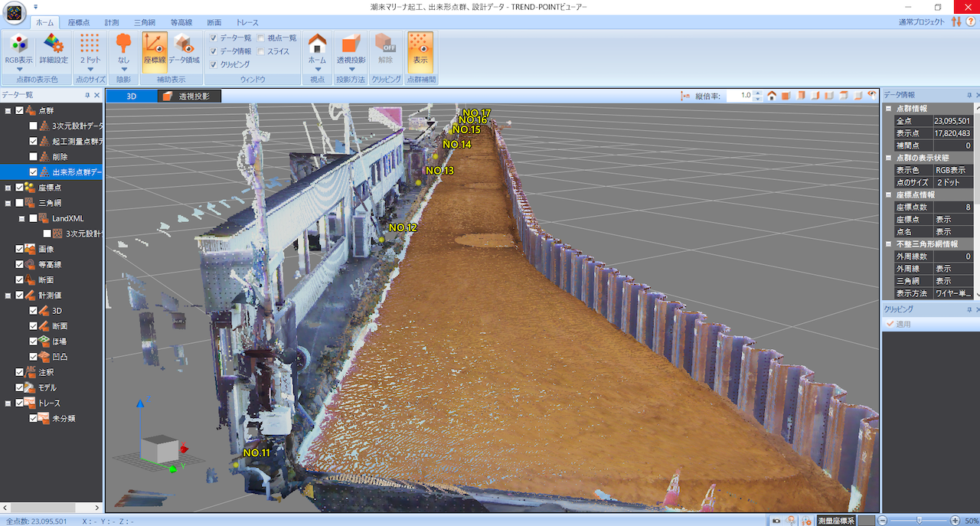Click the 表示 point cloud interpolation icon
The width and height of the screenshot is (980, 526).
pyautogui.click(x=420, y=48)
